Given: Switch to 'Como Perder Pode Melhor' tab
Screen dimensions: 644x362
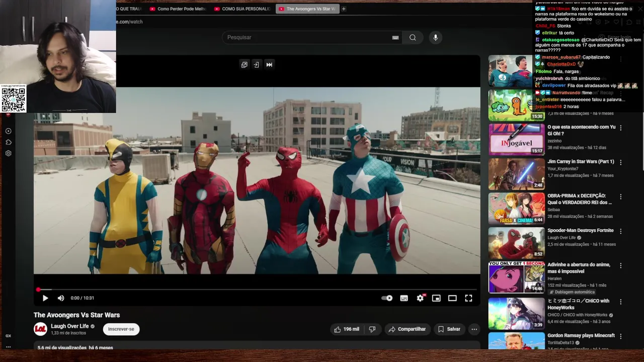Looking at the screenshot, I should (x=178, y=9).
